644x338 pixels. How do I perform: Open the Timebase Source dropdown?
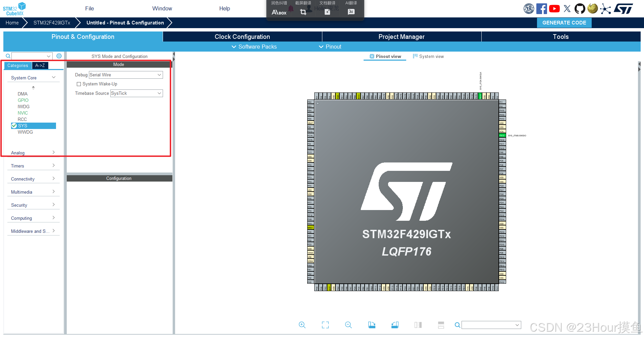[x=159, y=93]
